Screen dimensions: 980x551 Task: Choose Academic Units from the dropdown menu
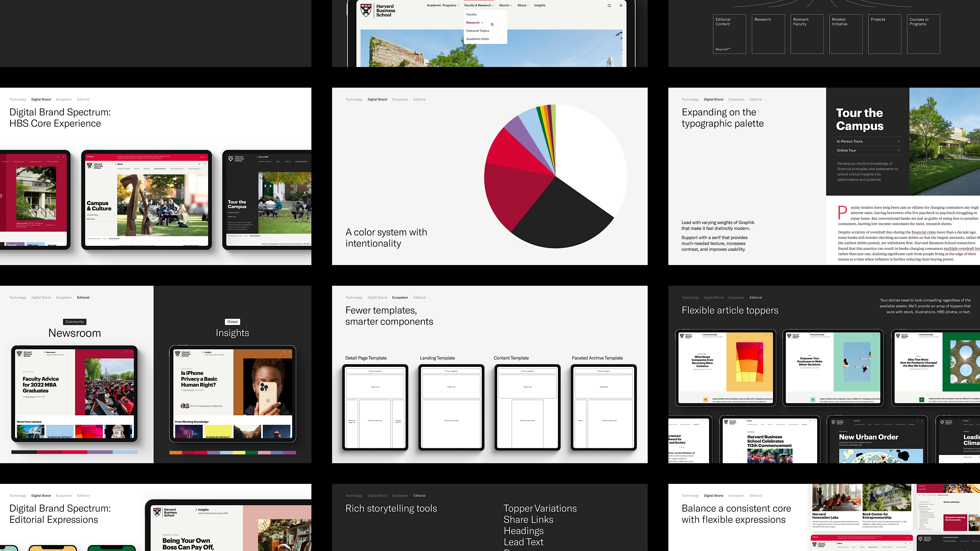(x=477, y=39)
